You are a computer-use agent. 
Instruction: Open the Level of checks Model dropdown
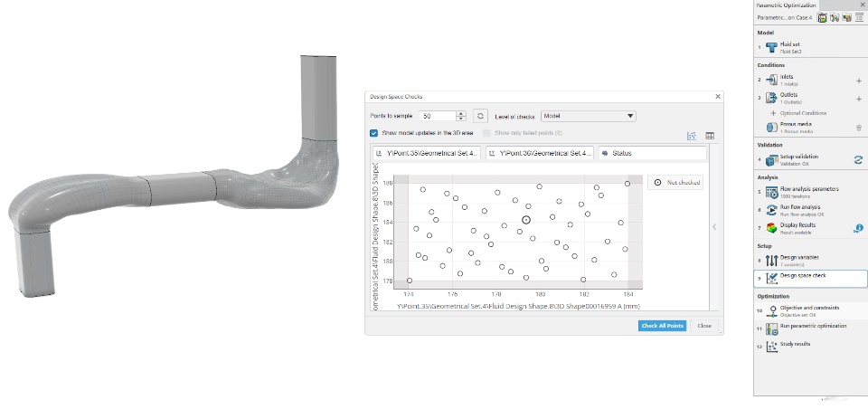tap(588, 117)
